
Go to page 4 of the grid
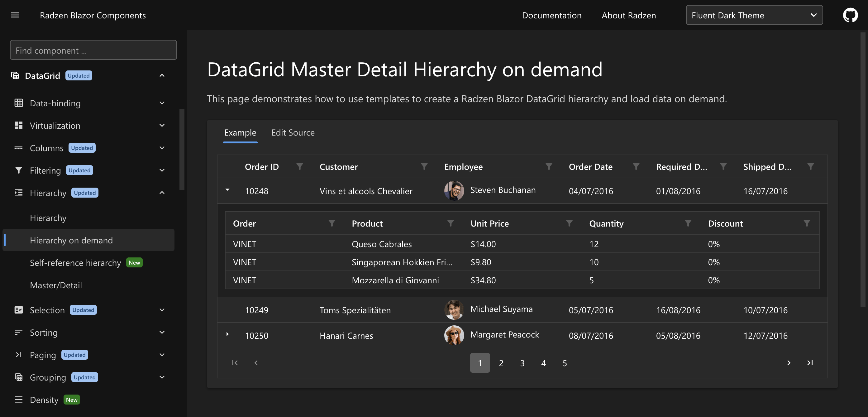tap(543, 363)
